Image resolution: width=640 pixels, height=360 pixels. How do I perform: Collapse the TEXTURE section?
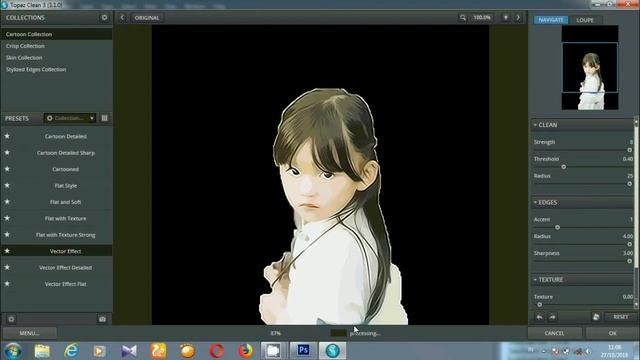pos(535,280)
